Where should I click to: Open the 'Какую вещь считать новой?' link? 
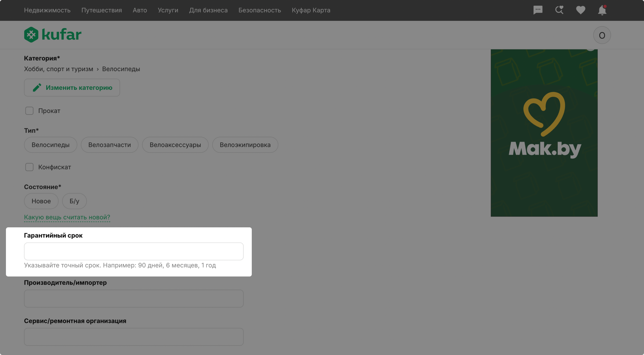(67, 217)
